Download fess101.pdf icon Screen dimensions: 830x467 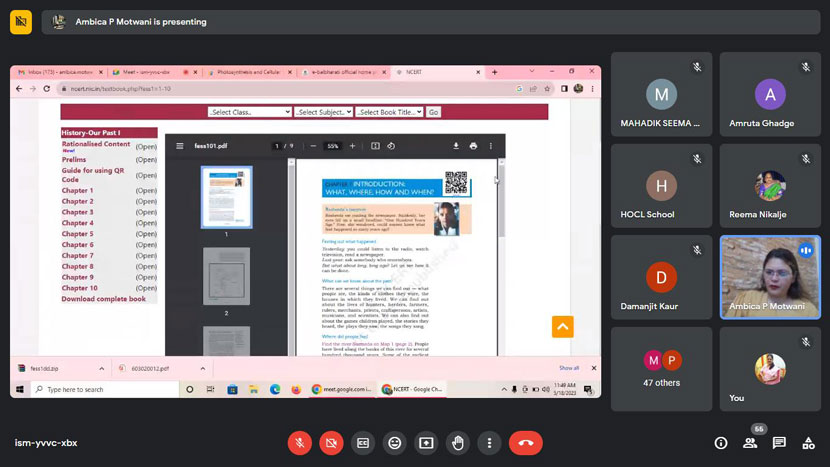click(456, 146)
